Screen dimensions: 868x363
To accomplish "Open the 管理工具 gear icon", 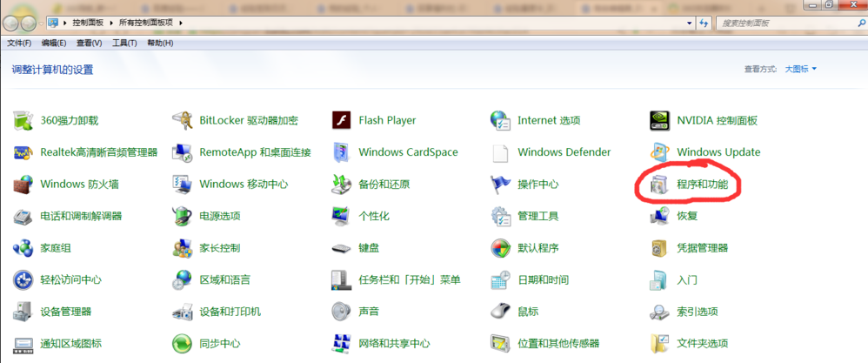I will tap(500, 216).
